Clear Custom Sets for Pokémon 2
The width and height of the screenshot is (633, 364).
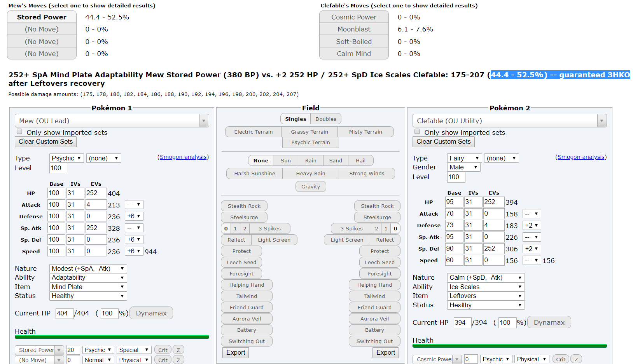point(444,142)
